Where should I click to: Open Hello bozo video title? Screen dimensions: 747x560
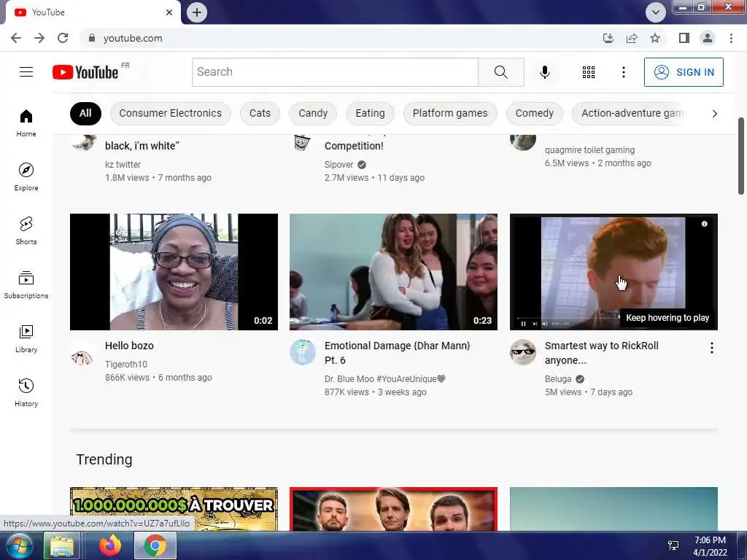[130, 346]
